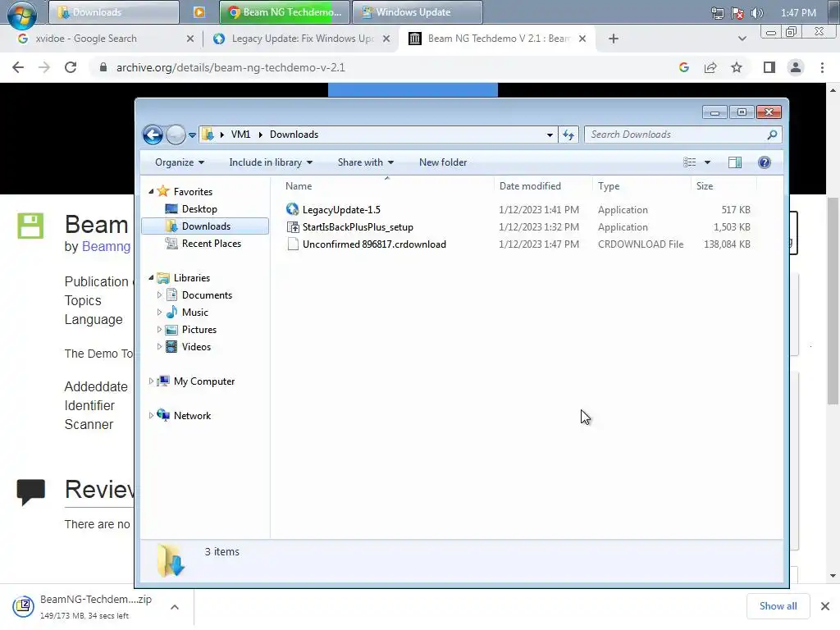The image size is (840, 630).
Task: Click Beam NG Techdemo Chrome taskbar button
Action: point(285,11)
